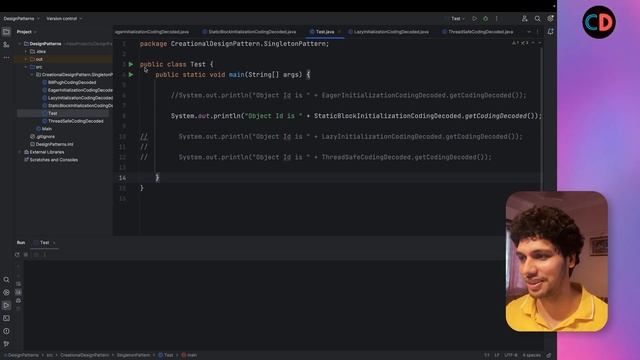Click the print icon in Run console
This screenshot has width=640, height=360.
[18, 301]
